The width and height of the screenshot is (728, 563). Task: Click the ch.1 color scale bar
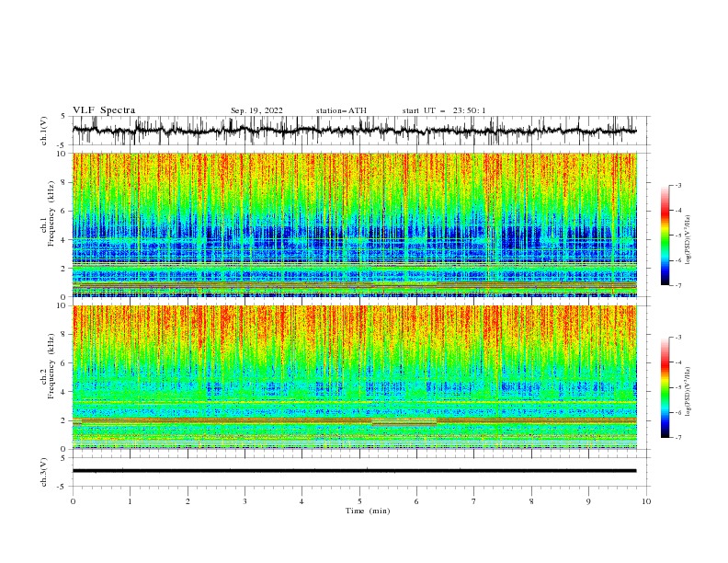coord(665,236)
